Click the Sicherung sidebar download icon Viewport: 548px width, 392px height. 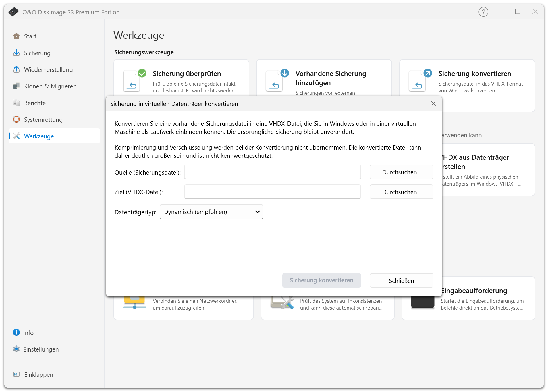[x=16, y=53]
